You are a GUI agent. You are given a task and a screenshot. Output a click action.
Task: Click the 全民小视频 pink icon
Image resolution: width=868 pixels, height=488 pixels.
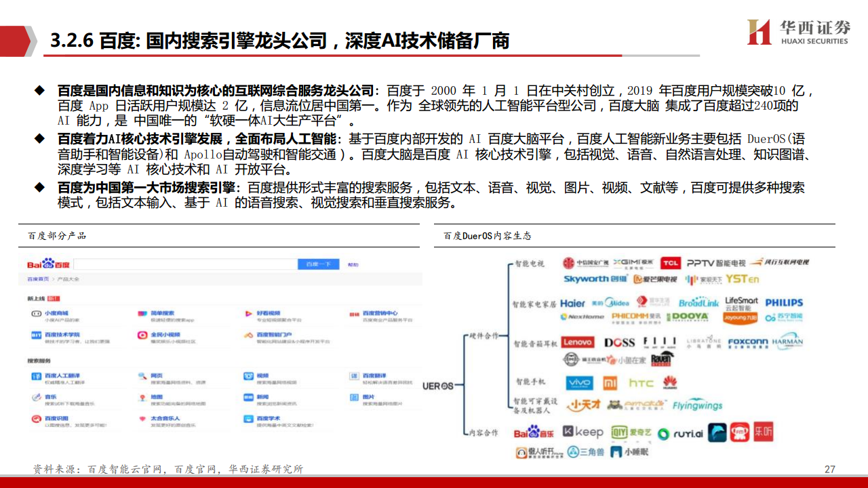tap(142, 335)
